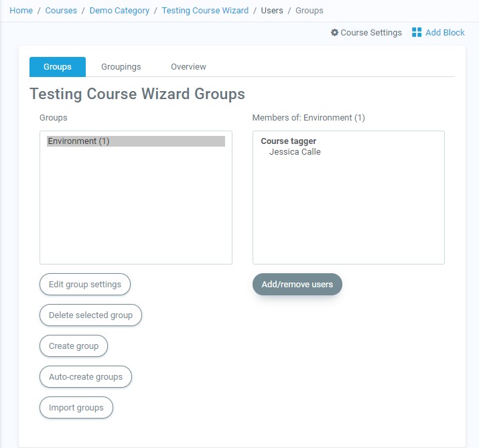Go to Home via the breadcrumb
This screenshot has width=479, height=448.
coord(21,11)
